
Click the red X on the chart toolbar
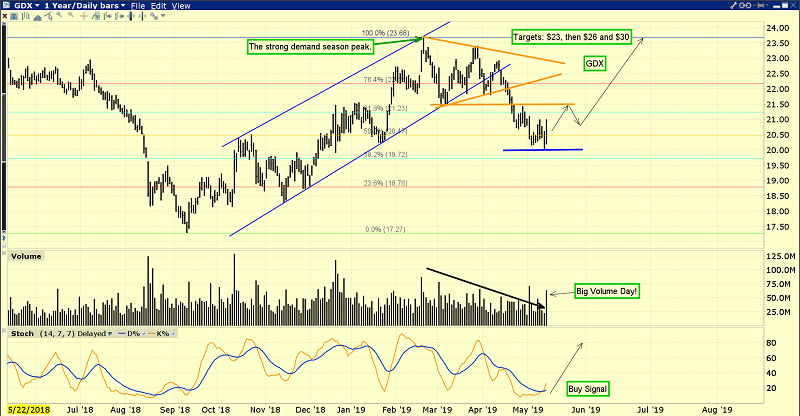5,16
